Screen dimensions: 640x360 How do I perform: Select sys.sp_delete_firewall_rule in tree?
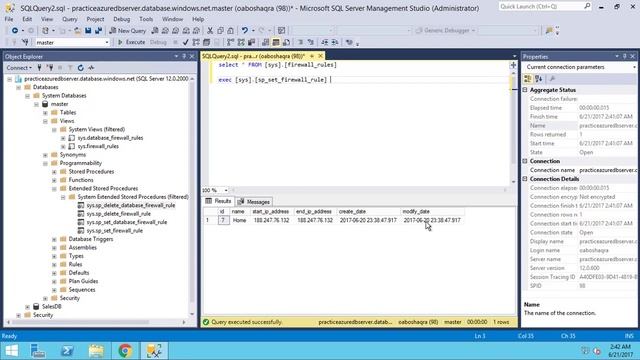point(119,214)
